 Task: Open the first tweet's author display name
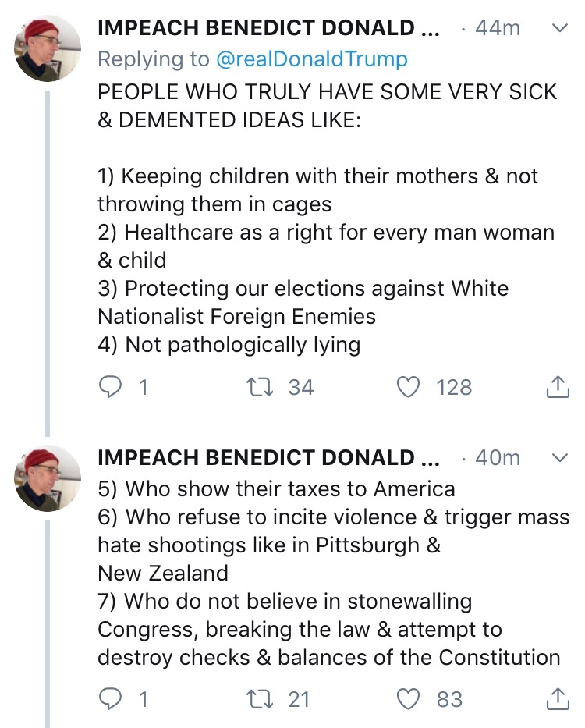tap(268, 28)
